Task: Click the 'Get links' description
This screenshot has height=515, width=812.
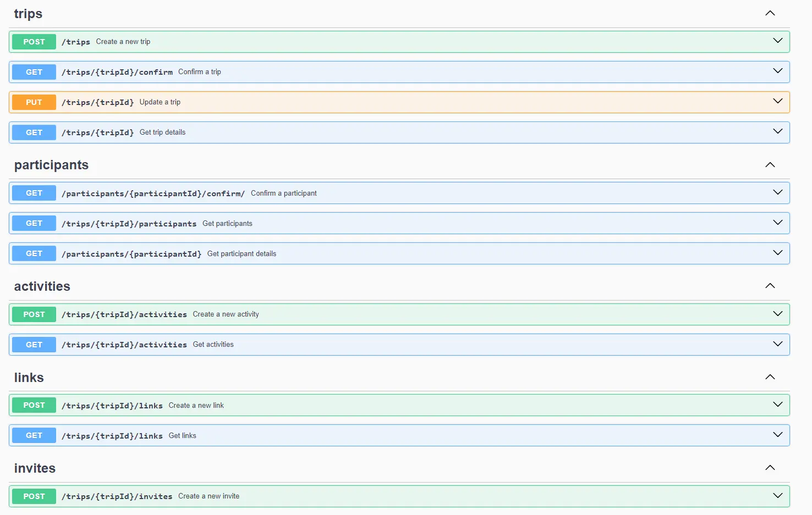Action: point(182,436)
